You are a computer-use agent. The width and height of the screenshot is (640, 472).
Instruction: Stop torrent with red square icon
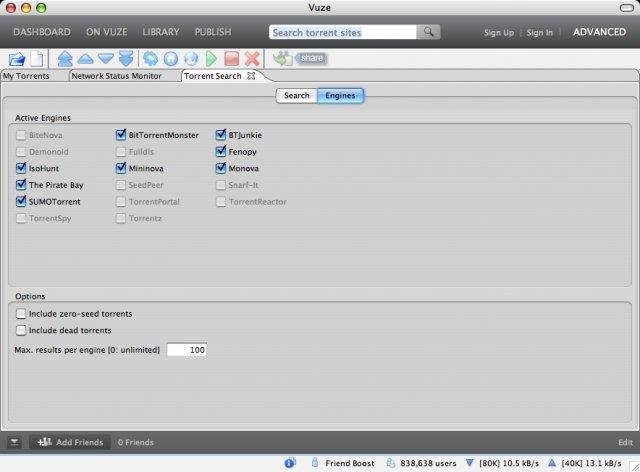click(231, 59)
